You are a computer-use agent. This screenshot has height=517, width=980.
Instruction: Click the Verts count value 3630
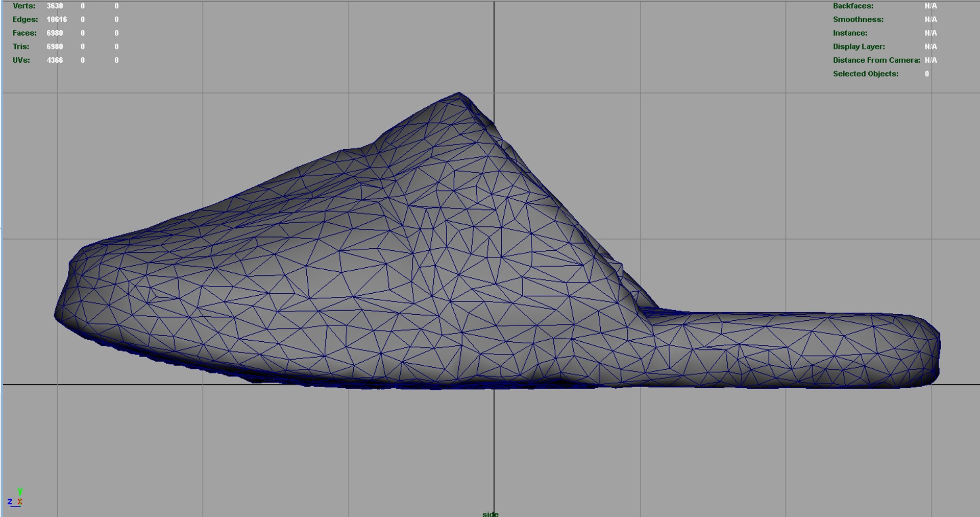(x=55, y=6)
